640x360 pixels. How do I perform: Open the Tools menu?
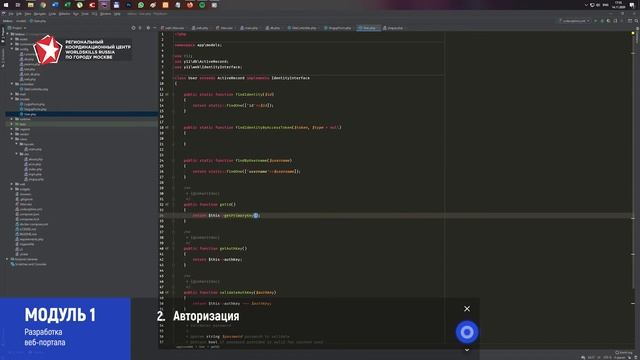(85, 14)
